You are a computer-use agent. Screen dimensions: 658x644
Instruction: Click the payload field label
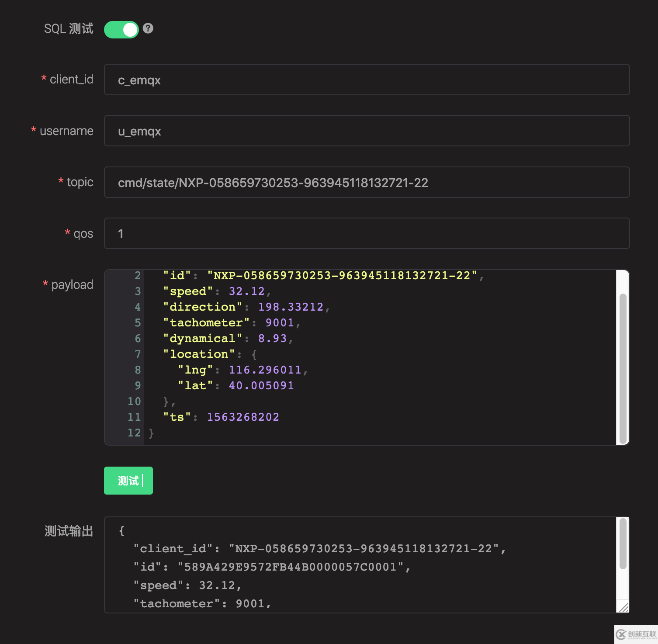[72, 285]
